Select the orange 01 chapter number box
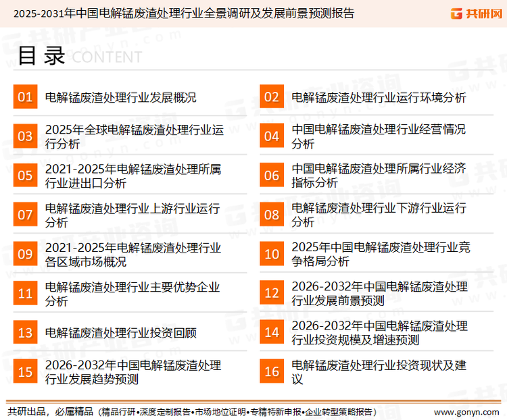This screenshot has width=507, height=420. pyautogui.click(x=25, y=97)
